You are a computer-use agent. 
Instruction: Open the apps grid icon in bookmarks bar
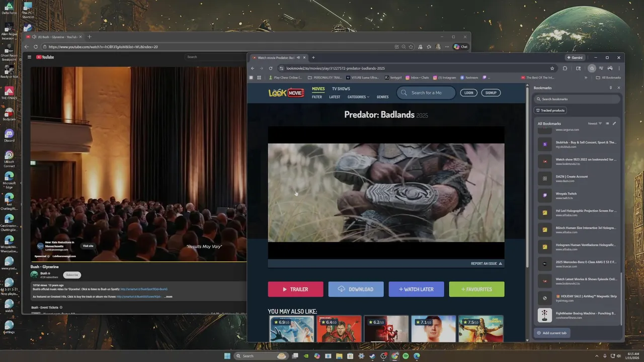point(259,77)
